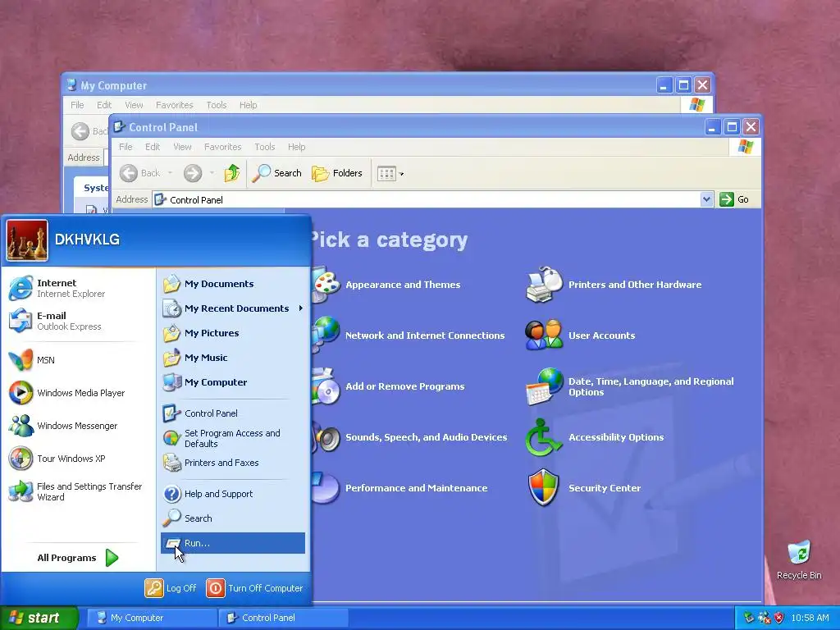Click the system tray clock

coord(810,618)
